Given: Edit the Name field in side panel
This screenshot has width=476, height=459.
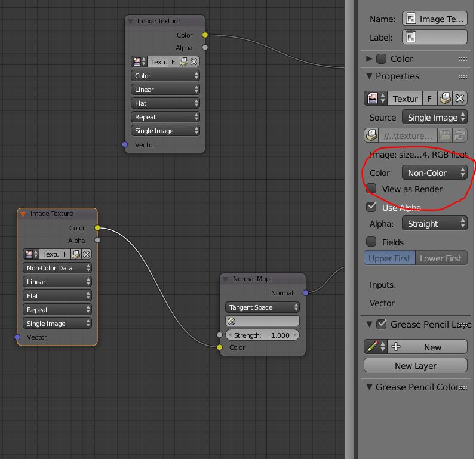Looking at the screenshot, I should tap(435, 19).
